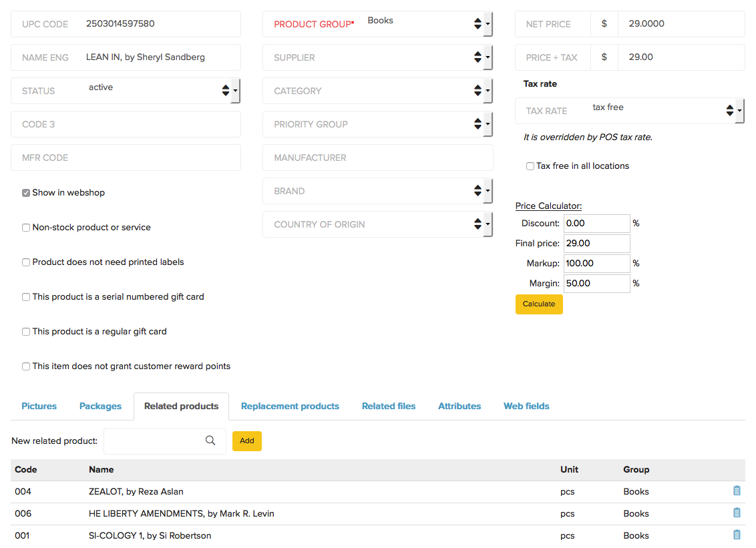Image resolution: width=756 pixels, height=548 pixels.
Task: Click Add related product button
Action: pyautogui.click(x=247, y=441)
